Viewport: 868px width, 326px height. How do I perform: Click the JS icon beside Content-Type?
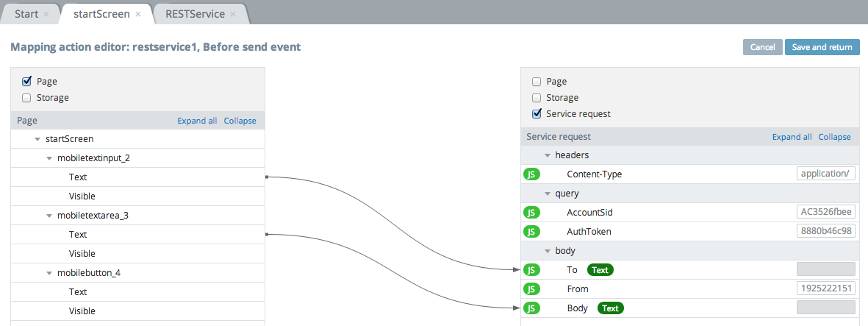[x=531, y=174]
